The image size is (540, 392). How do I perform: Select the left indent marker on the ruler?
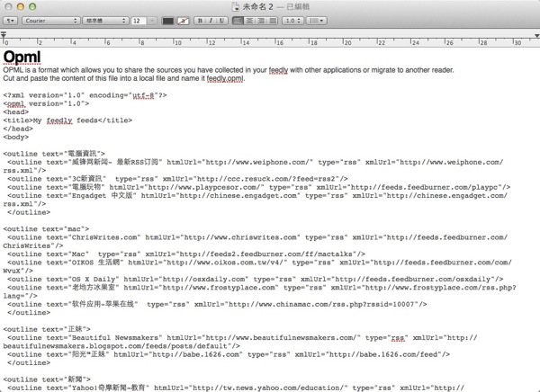click(x=4, y=34)
